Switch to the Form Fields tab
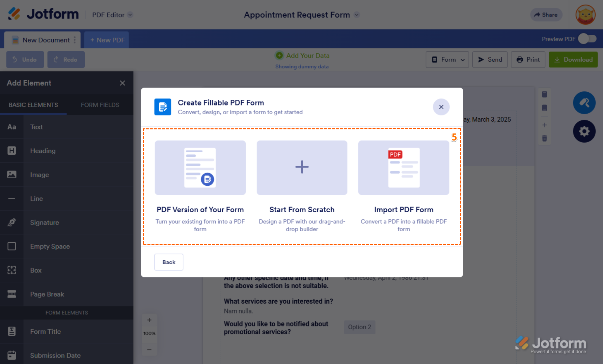Image resolution: width=603 pixels, height=364 pixels. tap(100, 105)
